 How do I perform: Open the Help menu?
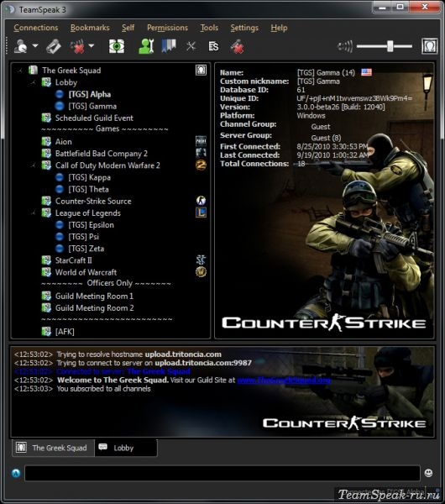click(279, 28)
